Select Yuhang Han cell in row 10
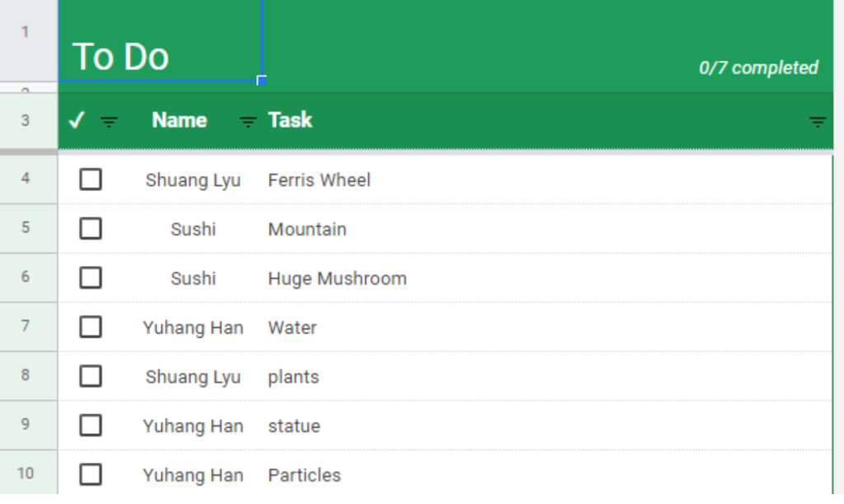This screenshot has width=844, height=504. click(x=193, y=475)
